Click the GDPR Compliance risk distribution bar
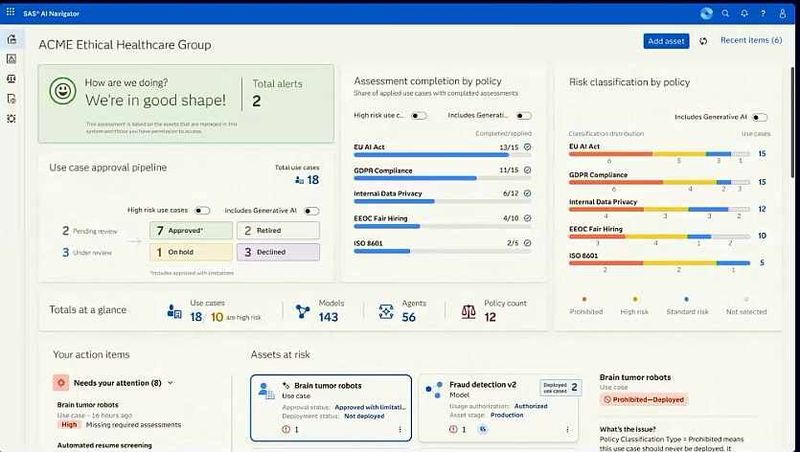The height and width of the screenshot is (452, 800). click(x=659, y=182)
